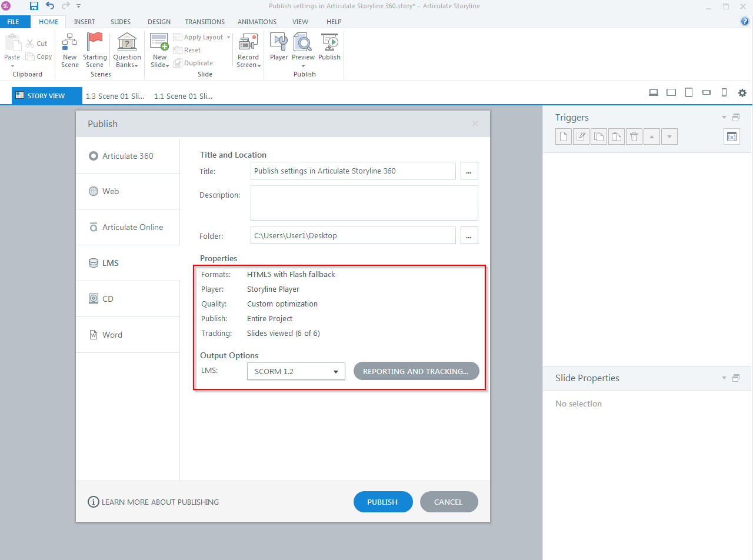Click the Storyline Player link

coord(273,289)
